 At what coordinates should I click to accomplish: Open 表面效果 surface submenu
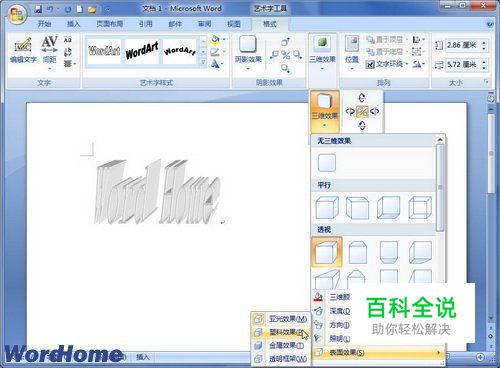pos(378,352)
